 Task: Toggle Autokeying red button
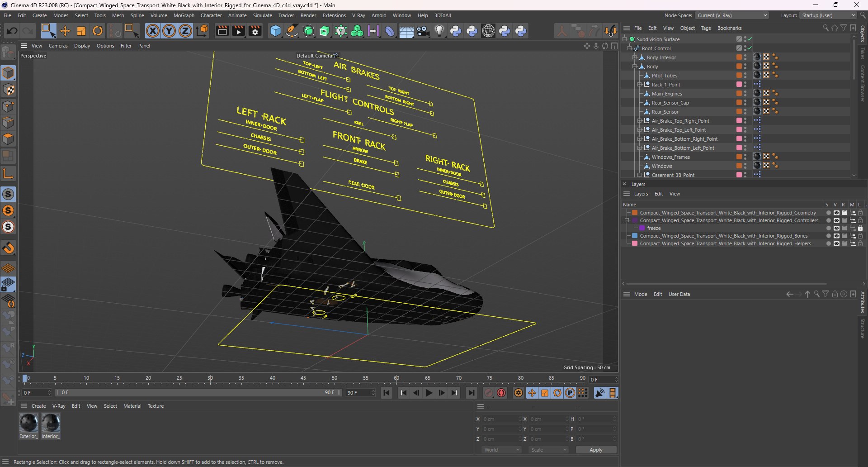[501, 393]
